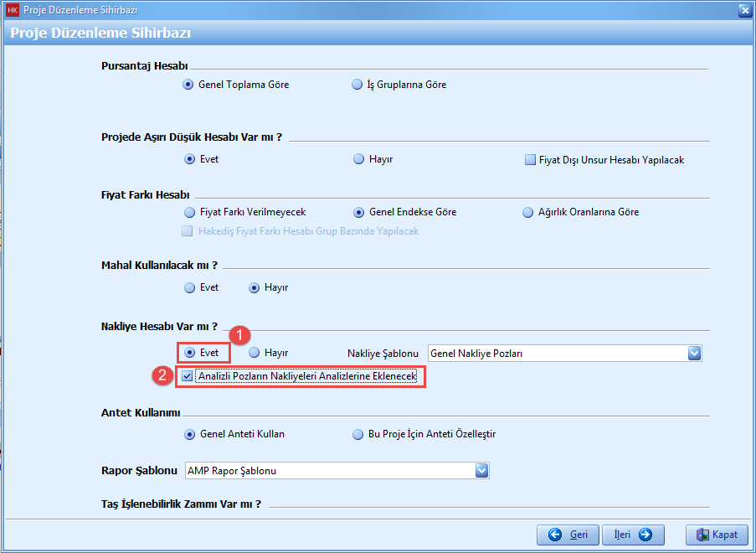Uncheck 'Analizli Pozların Nakliyeleri Analizlerine Eklenecek'
This screenshot has height=553, width=756.
[187, 377]
